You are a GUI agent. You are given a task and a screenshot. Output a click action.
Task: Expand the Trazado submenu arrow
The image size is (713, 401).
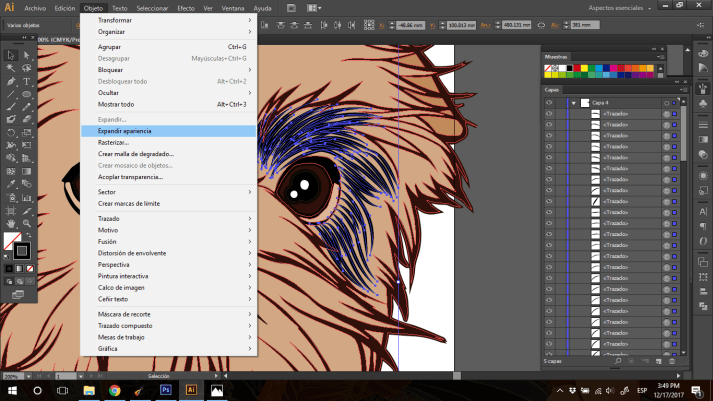(x=249, y=218)
